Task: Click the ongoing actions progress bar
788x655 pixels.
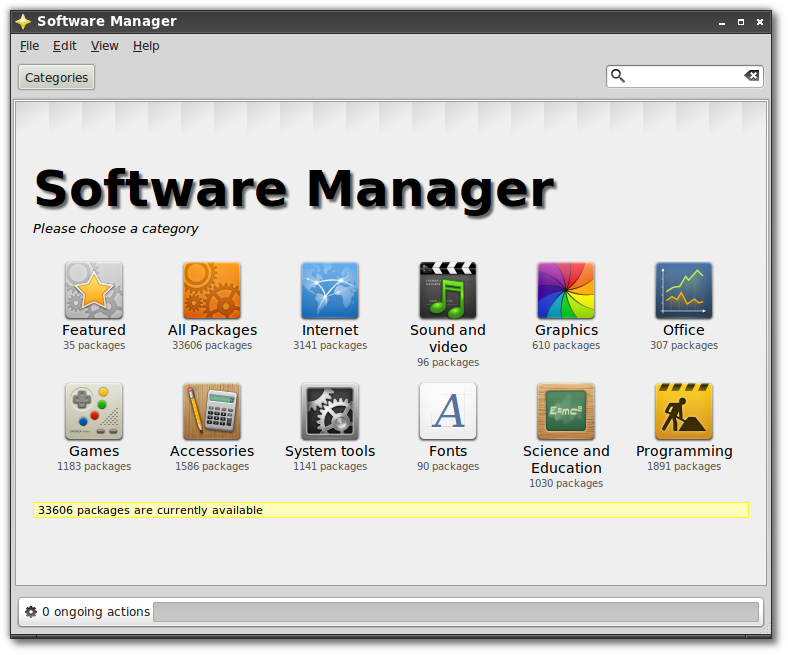Action: tap(456, 612)
